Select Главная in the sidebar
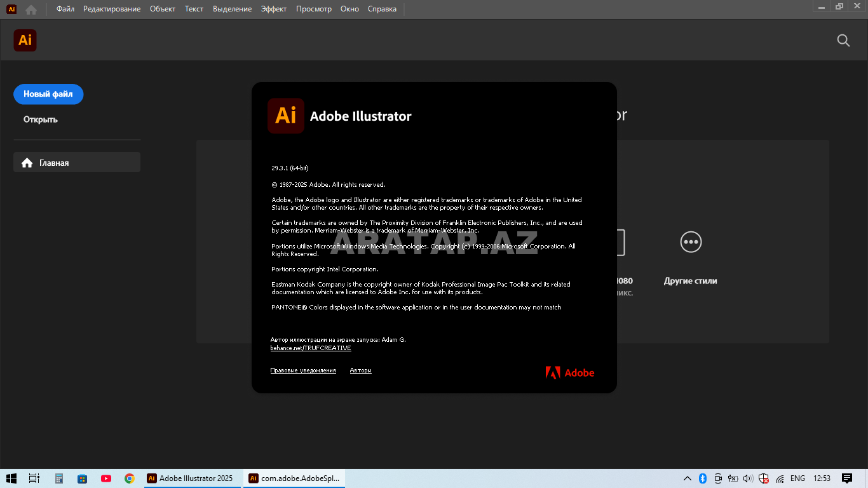Image resolution: width=868 pixels, height=488 pixels. [77, 163]
